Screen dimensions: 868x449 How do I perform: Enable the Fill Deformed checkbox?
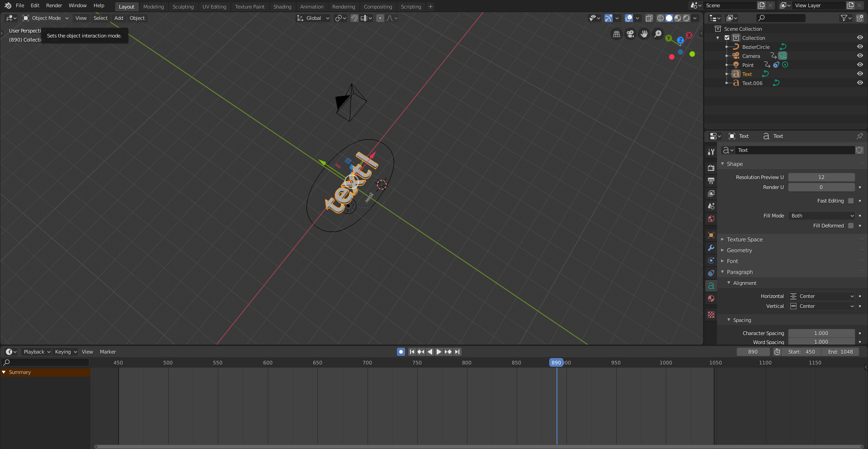coord(851,226)
